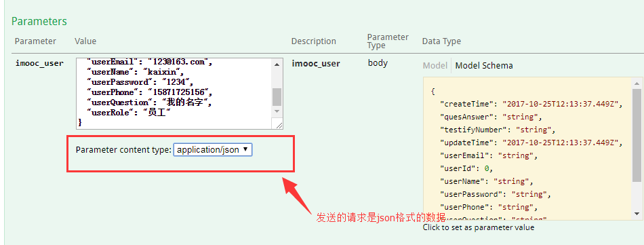Click the value textarea scrollbar thumb

pos(277,97)
